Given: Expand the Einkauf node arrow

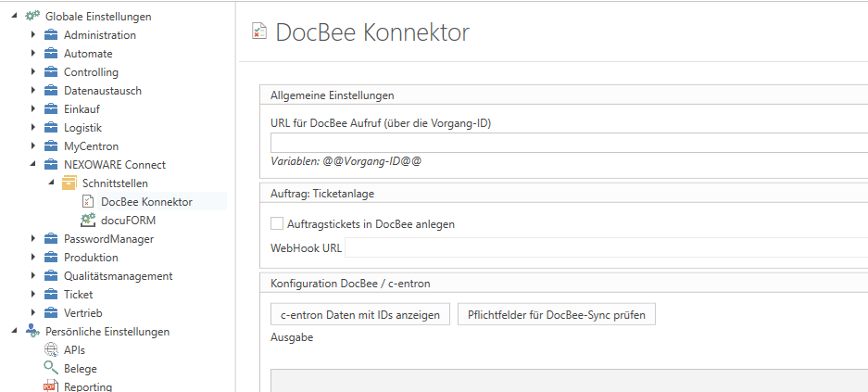Looking at the screenshot, I should pos(33,109).
